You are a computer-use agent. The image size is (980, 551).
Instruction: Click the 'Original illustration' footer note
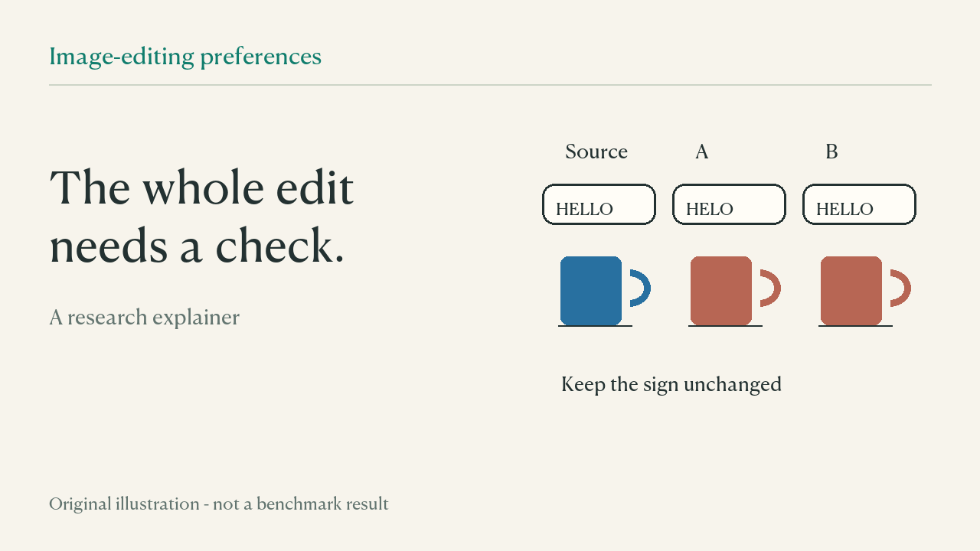pos(219,504)
